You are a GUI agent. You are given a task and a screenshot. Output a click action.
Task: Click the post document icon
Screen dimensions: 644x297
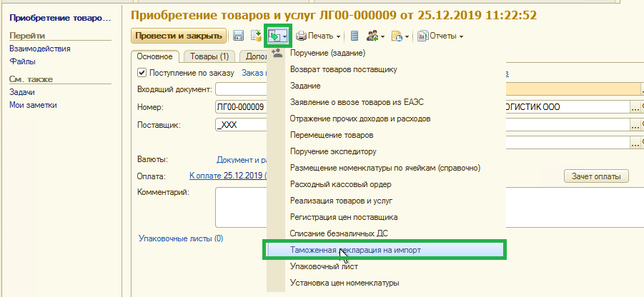click(x=254, y=36)
